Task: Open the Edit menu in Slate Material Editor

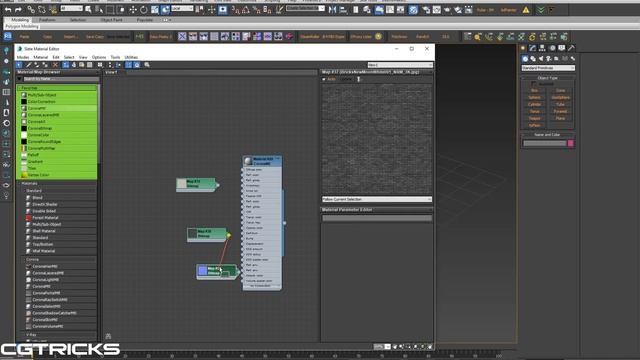Action: (x=56, y=58)
